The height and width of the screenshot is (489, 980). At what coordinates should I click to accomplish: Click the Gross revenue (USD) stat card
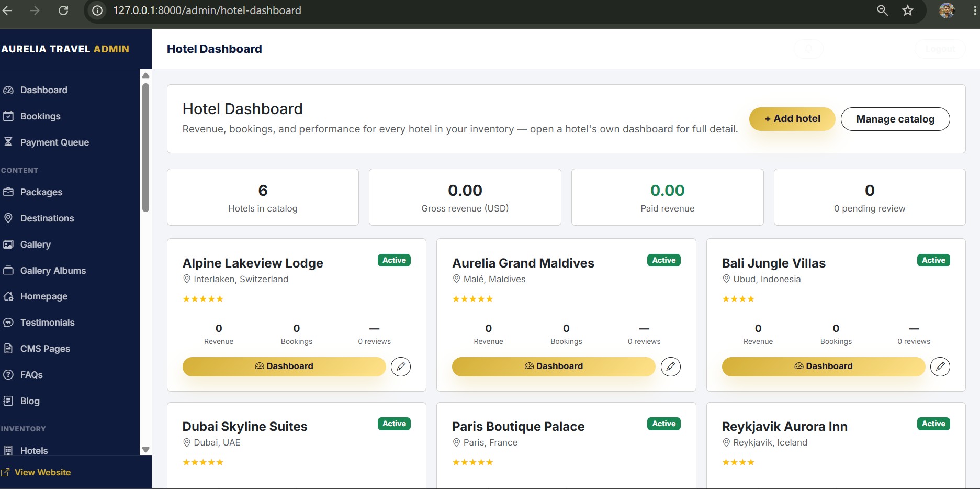click(465, 197)
